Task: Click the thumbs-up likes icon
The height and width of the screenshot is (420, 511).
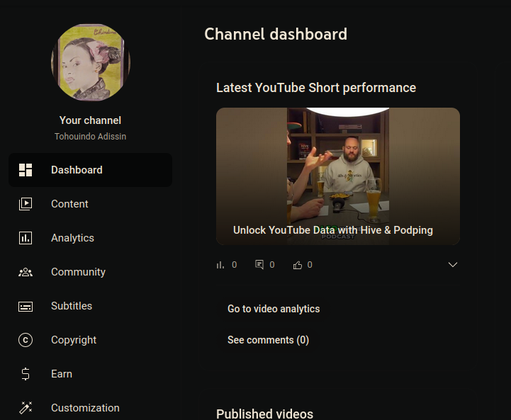Action: point(297,265)
